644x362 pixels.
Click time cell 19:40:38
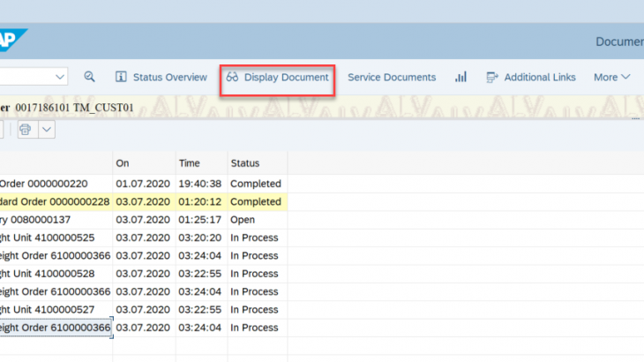click(200, 184)
